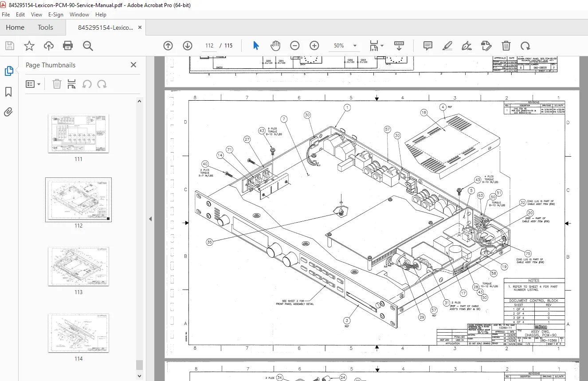Rotate thumbnail counterclockwise in panel

click(87, 84)
